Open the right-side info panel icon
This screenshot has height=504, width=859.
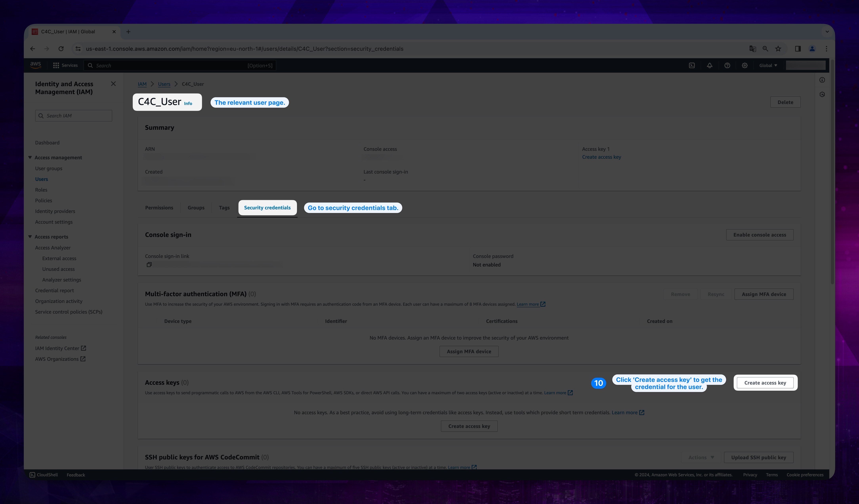[x=822, y=80]
